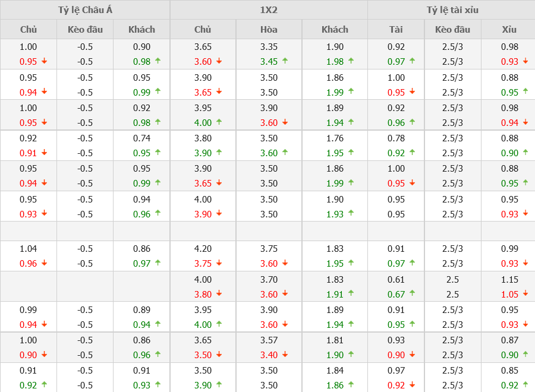Click the Tài column header
Screen dimensions: 535x392
396,30
